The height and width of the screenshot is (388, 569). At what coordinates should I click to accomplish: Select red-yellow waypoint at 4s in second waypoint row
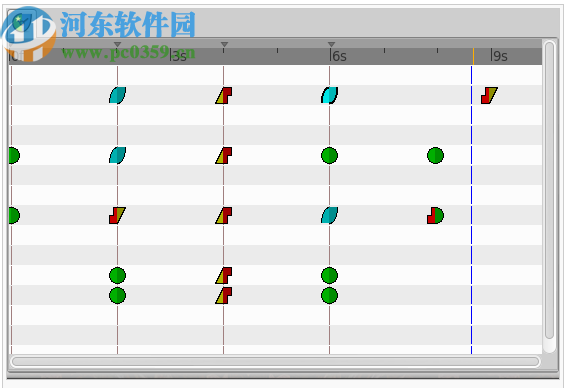coord(224,155)
